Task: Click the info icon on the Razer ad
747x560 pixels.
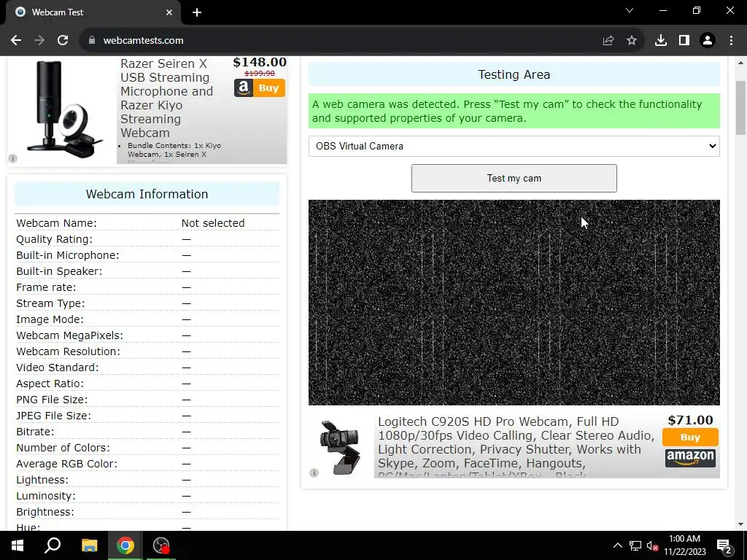Action: click(x=13, y=158)
